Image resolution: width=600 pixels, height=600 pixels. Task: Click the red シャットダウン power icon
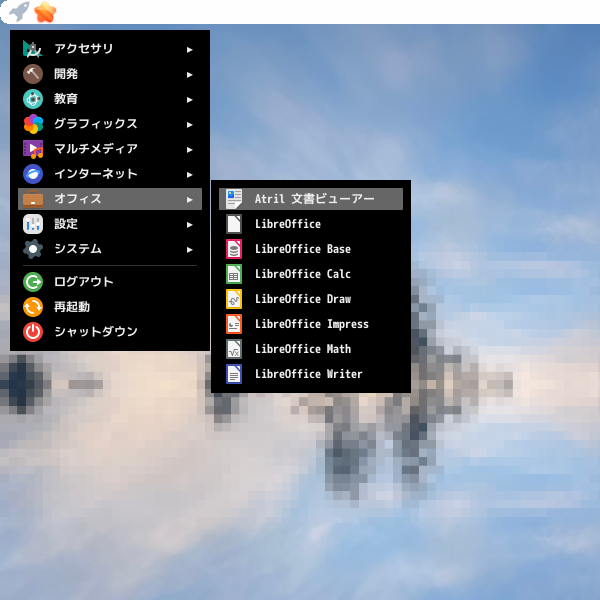coord(33,332)
